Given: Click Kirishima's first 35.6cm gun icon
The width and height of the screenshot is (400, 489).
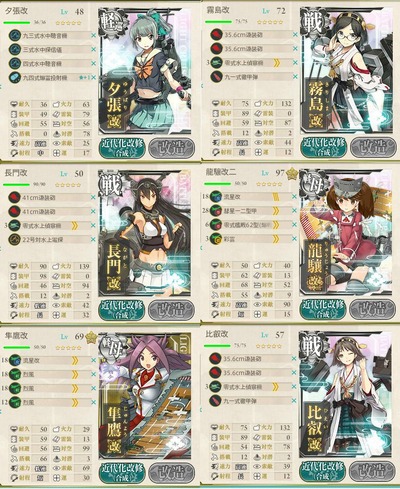Looking at the screenshot, I should click(x=216, y=35).
